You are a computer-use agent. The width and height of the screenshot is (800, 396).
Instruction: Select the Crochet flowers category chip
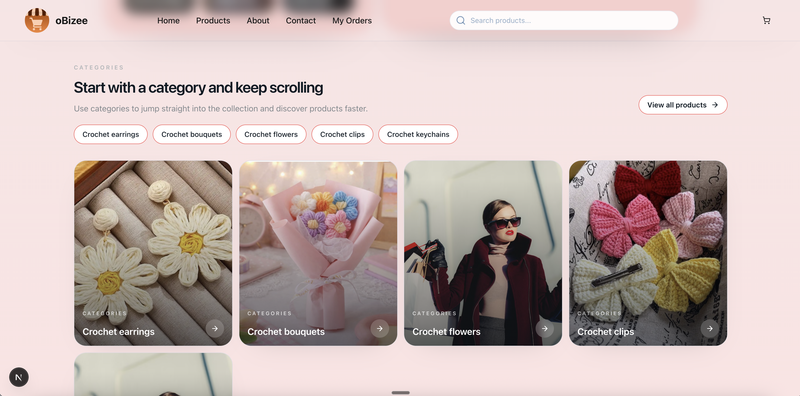coord(271,134)
